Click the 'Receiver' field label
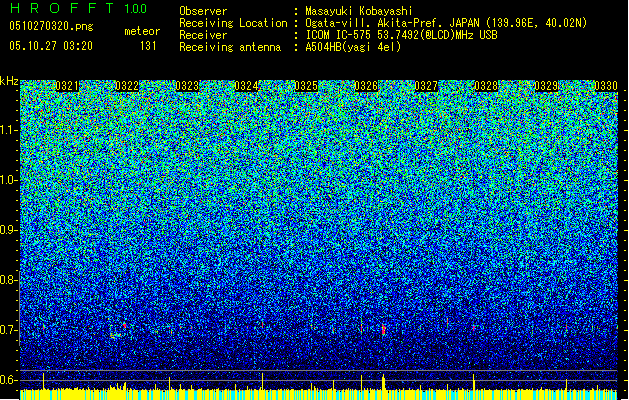The width and height of the screenshot is (629, 400). (x=203, y=35)
